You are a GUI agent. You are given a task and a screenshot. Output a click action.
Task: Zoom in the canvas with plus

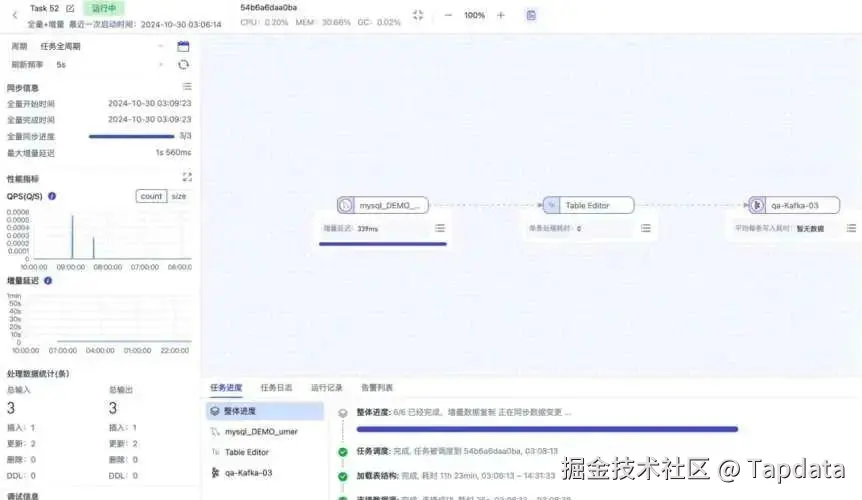500,15
